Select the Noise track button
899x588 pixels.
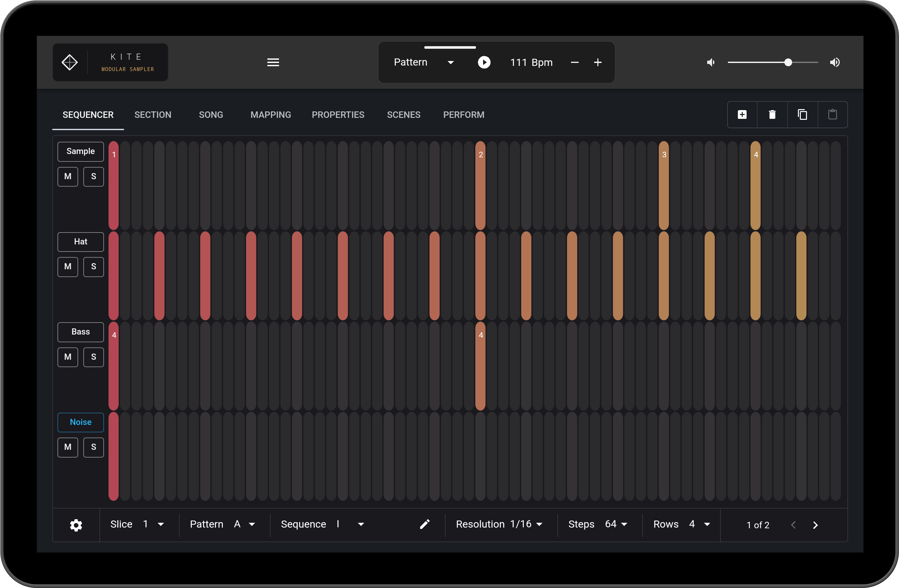tap(80, 422)
